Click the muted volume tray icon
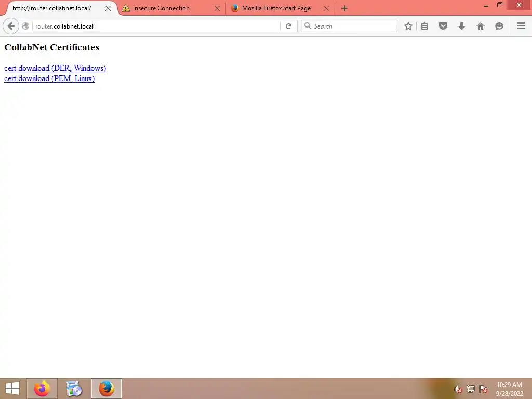 click(x=458, y=389)
